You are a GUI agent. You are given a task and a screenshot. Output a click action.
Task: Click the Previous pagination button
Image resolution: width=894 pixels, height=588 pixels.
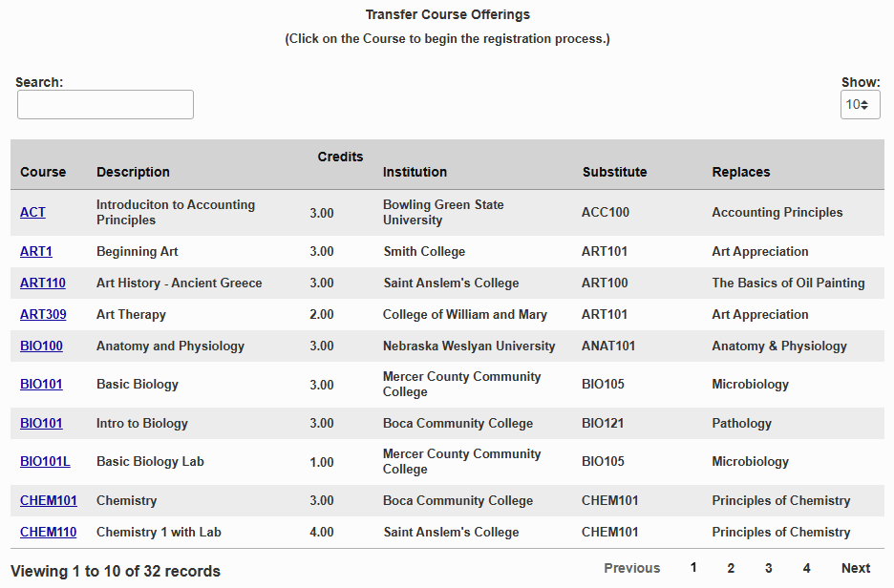631,567
